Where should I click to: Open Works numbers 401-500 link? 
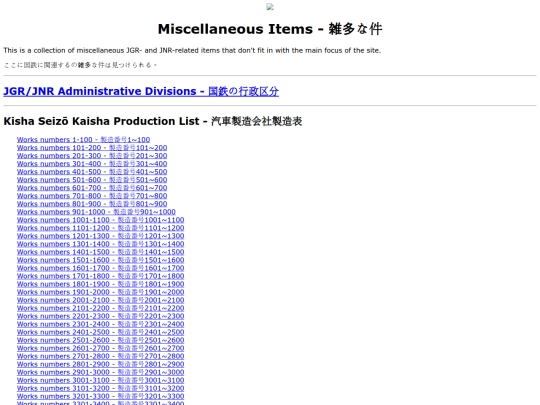coord(92,172)
